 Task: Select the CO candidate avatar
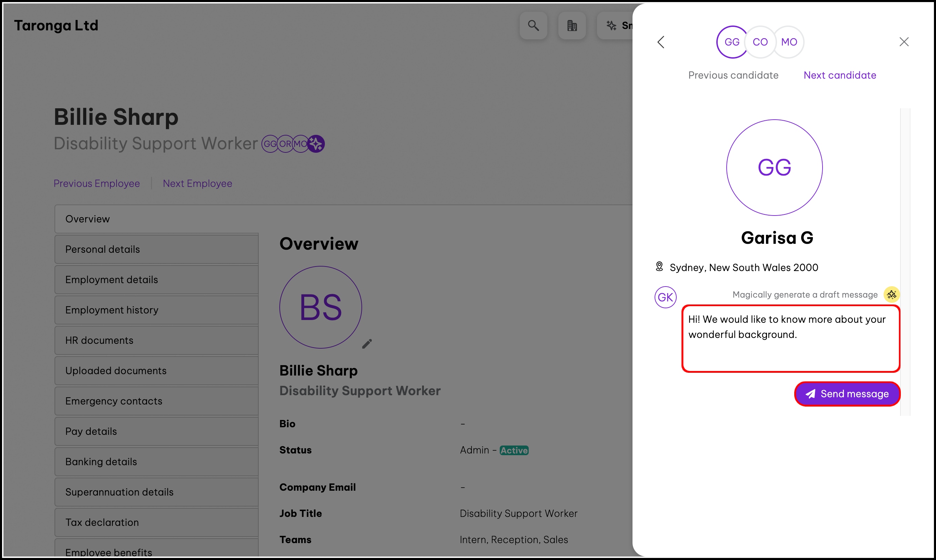coord(760,42)
